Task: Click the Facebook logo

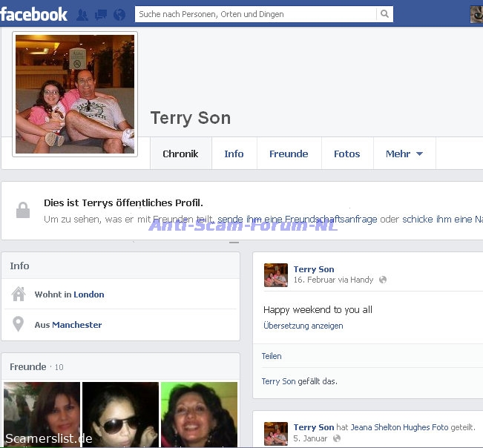Action: [x=34, y=13]
